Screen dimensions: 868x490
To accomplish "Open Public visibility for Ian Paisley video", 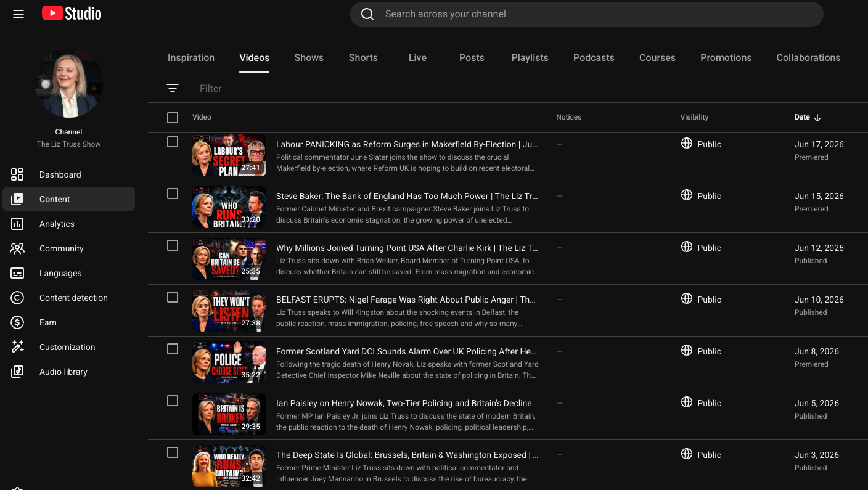I will pos(709,403).
